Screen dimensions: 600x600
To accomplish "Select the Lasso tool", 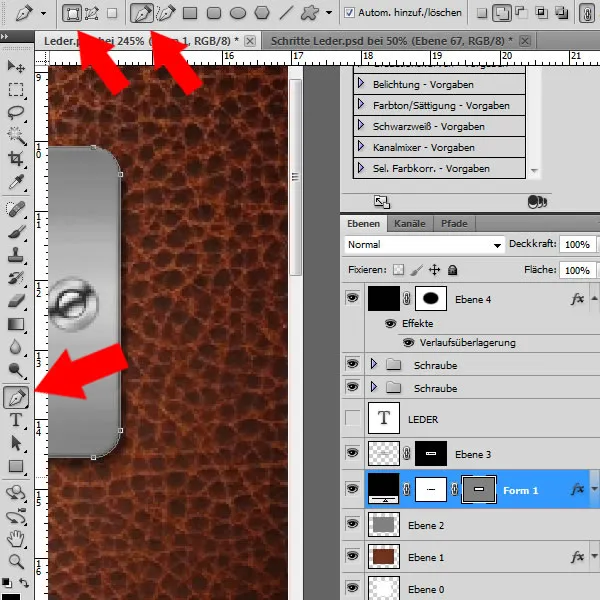I will coord(16,112).
